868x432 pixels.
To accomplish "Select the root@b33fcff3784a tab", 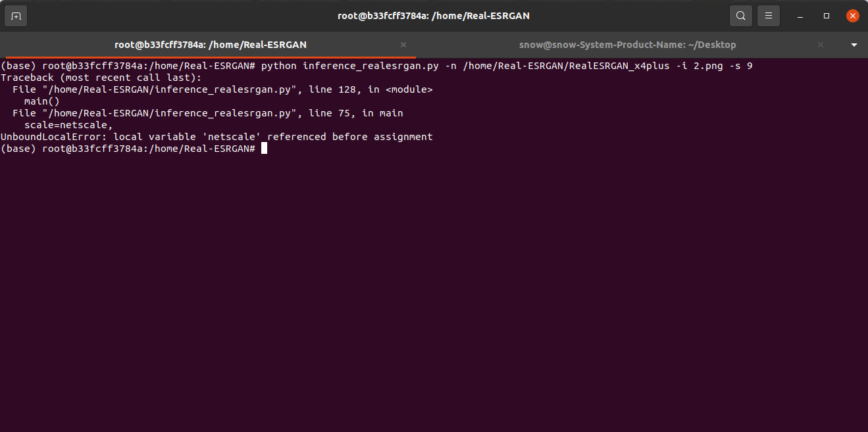I will coord(209,45).
